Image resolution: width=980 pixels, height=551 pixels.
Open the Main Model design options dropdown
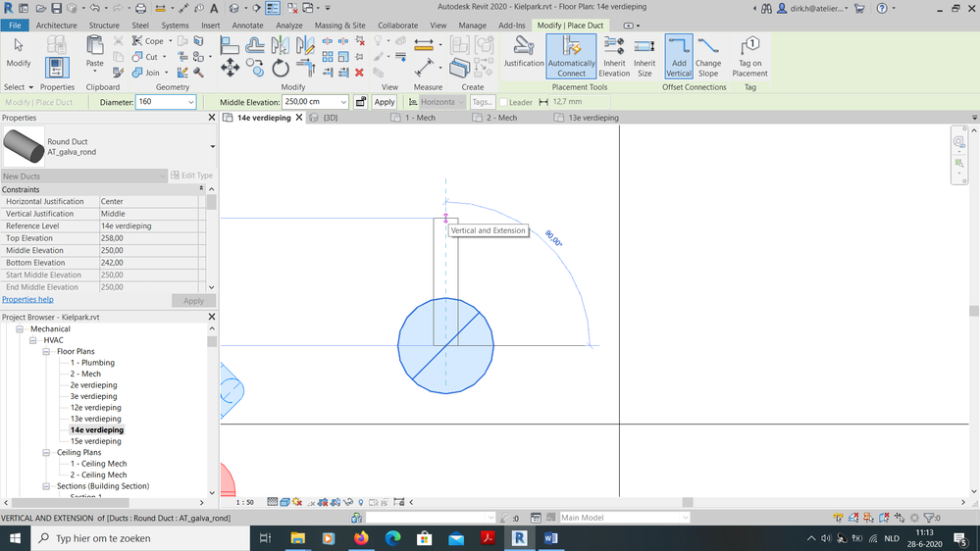click(x=685, y=518)
